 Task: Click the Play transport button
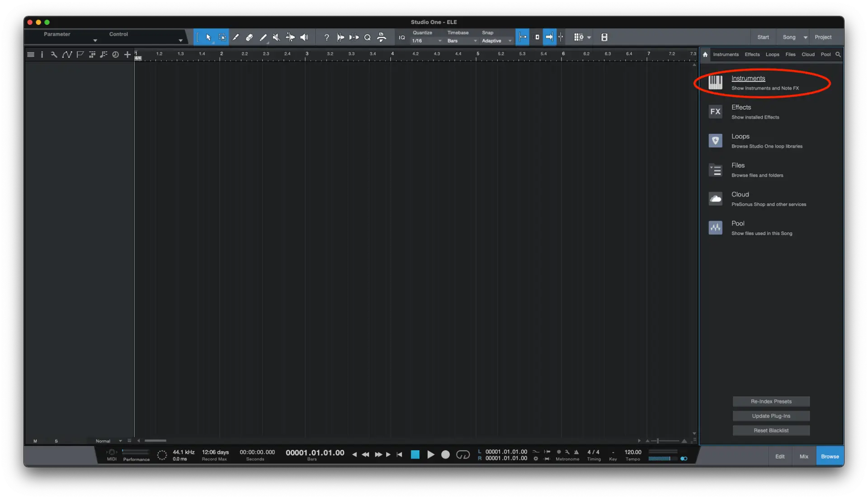tap(430, 455)
